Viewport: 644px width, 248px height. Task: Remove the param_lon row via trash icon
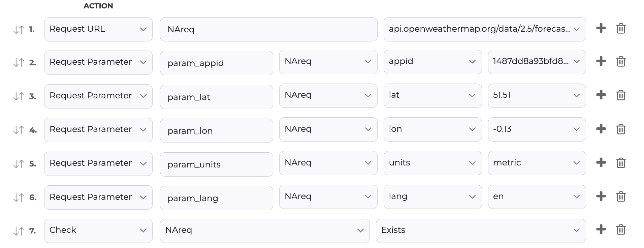(621, 129)
